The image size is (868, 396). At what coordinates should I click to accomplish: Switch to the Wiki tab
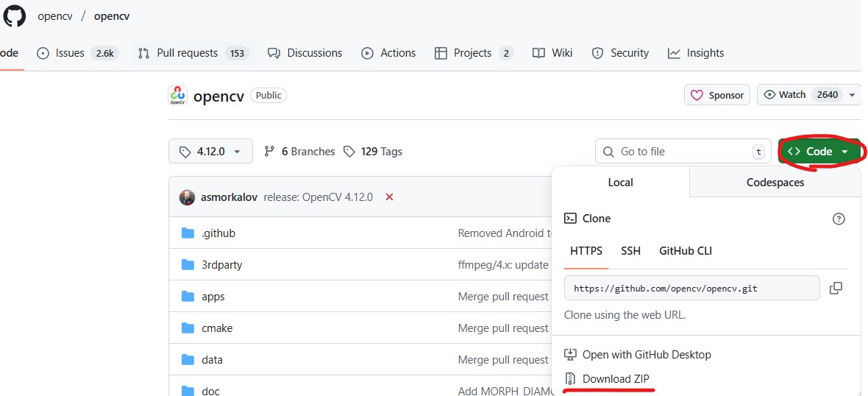(x=552, y=53)
